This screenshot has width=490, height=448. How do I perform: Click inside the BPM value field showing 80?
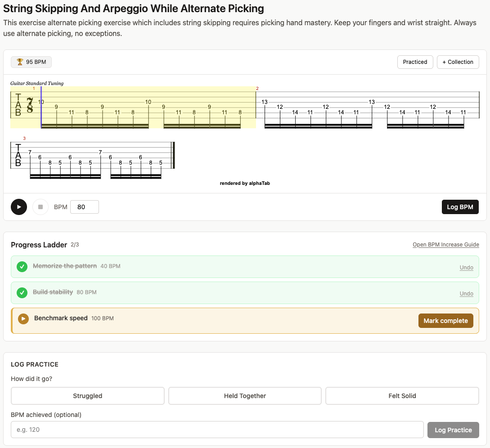point(84,206)
